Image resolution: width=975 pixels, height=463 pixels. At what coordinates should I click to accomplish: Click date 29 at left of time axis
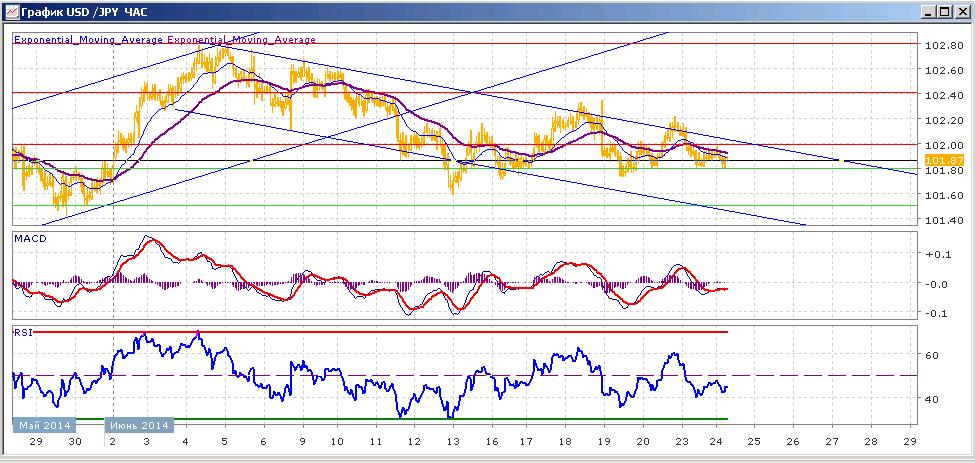(37, 441)
